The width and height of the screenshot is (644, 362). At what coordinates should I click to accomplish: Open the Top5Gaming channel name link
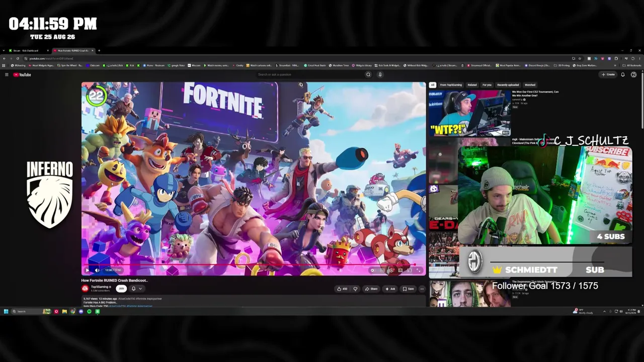tap(100, 287)
